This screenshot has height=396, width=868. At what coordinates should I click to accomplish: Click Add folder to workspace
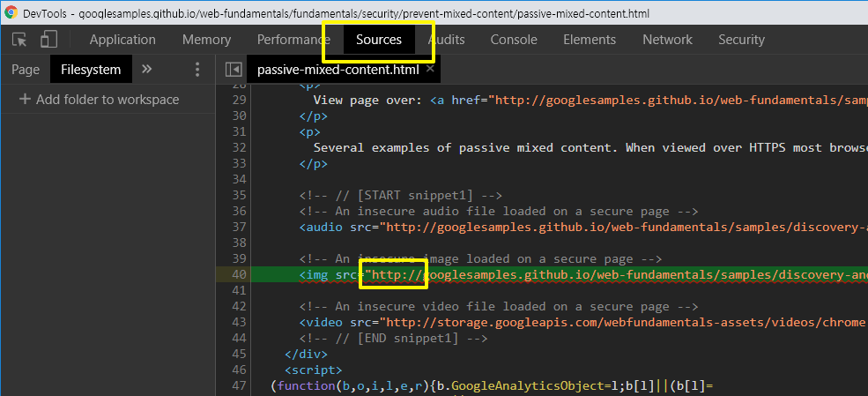[100, 100]
